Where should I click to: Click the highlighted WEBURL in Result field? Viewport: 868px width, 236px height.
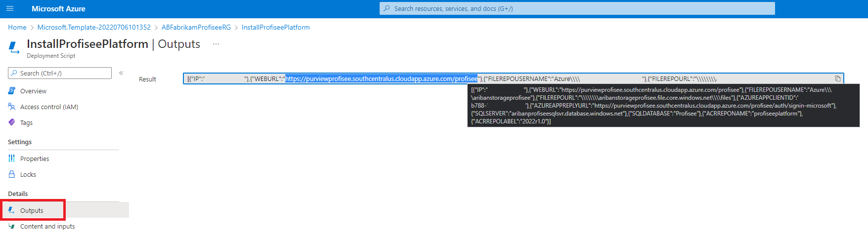(382, 79)
